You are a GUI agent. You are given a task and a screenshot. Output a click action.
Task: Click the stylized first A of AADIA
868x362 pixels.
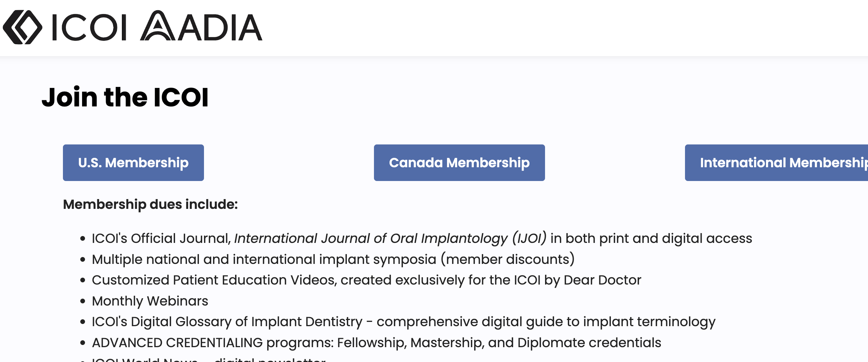(158, 25)
